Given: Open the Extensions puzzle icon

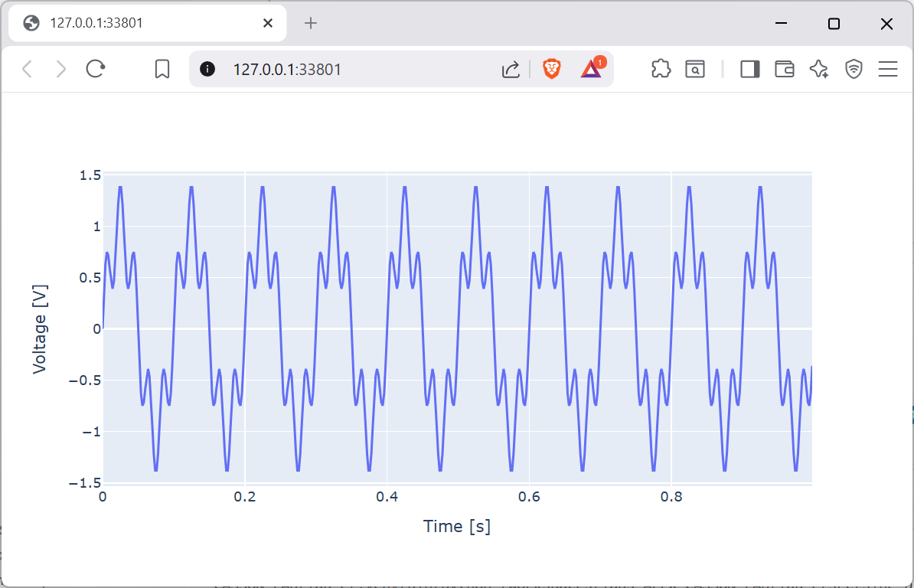Looking at the screenshot, I should 661,70.
